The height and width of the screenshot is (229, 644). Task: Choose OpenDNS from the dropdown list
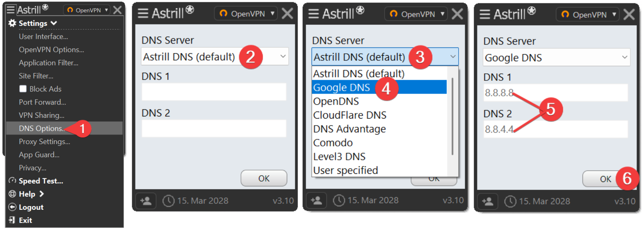pyautogui.click(x=379, y=101)
